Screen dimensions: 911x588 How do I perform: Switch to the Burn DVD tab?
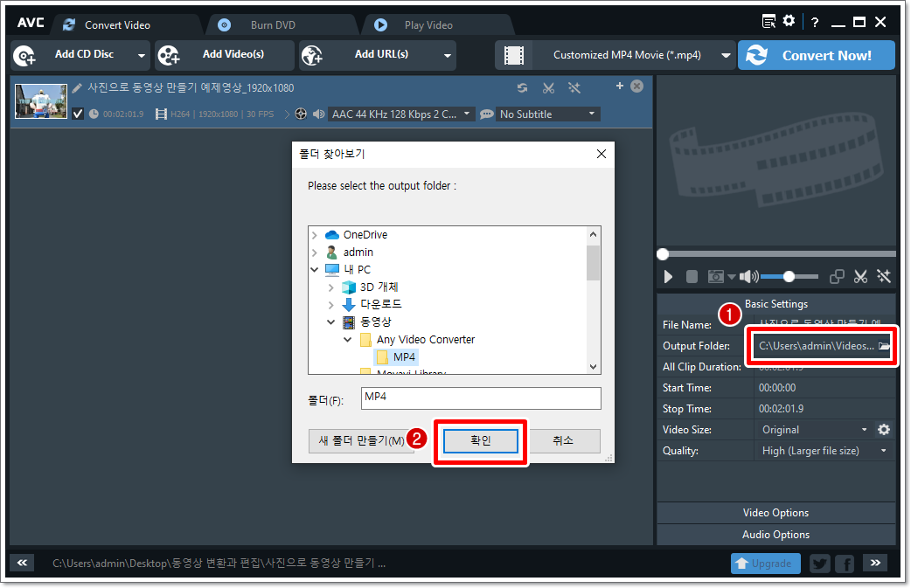(x=273, y=25)
